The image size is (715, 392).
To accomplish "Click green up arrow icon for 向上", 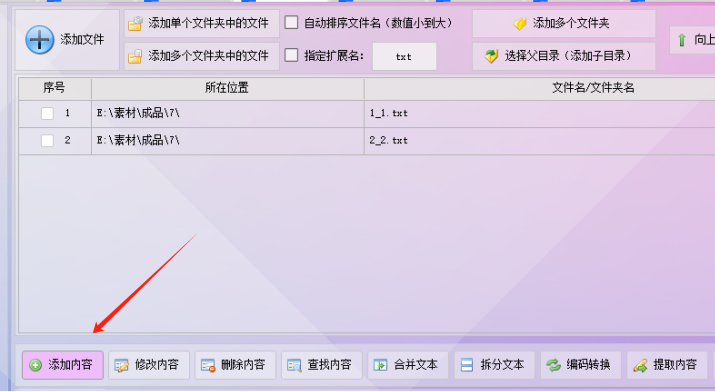I will [682, 40].
